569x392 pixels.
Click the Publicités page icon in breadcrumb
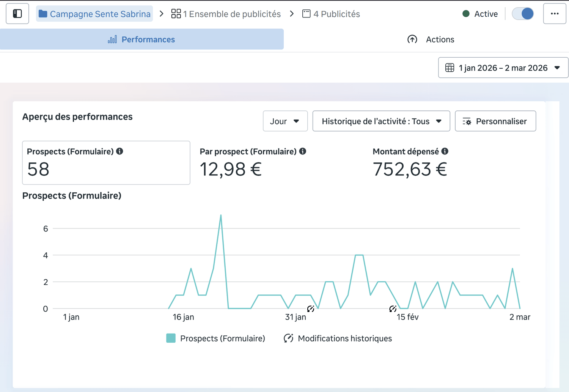click(x=306, y=13)
